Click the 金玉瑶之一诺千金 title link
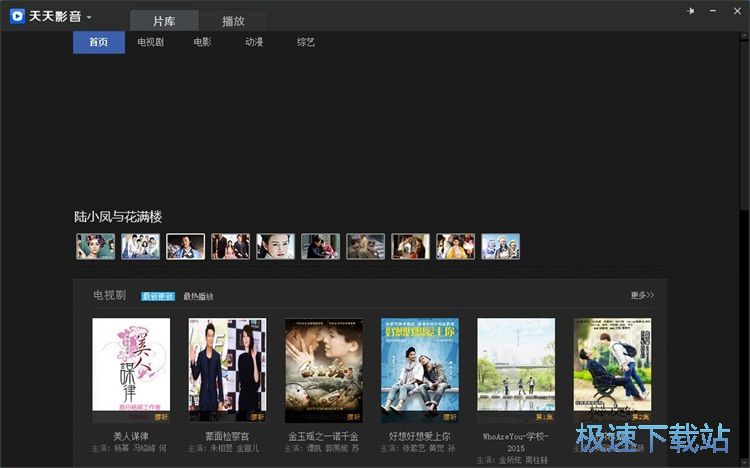The height and width of the screenshot is (468, 750). click(324, 436)
